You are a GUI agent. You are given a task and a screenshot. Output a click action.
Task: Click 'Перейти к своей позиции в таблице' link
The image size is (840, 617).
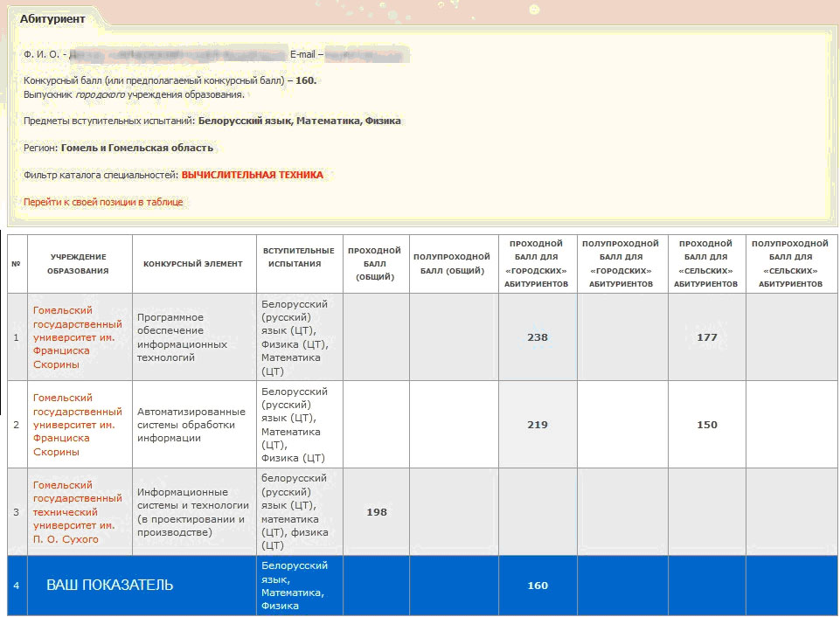103,202
